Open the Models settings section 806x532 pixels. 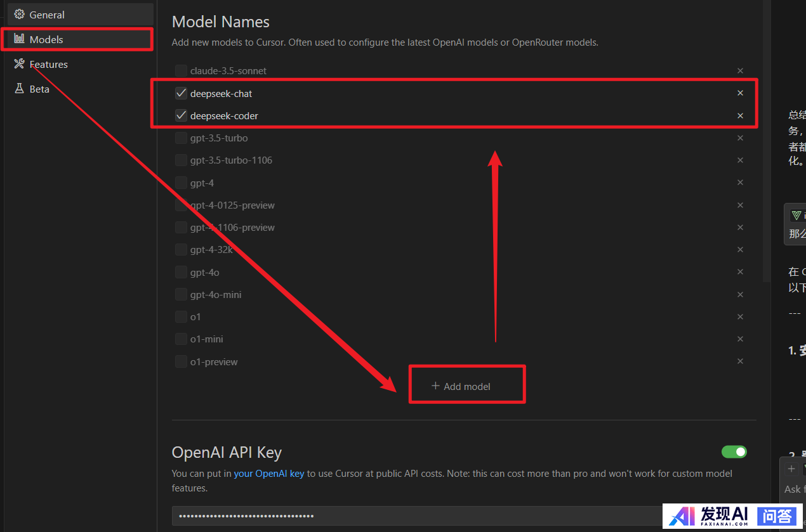[80, 39]
